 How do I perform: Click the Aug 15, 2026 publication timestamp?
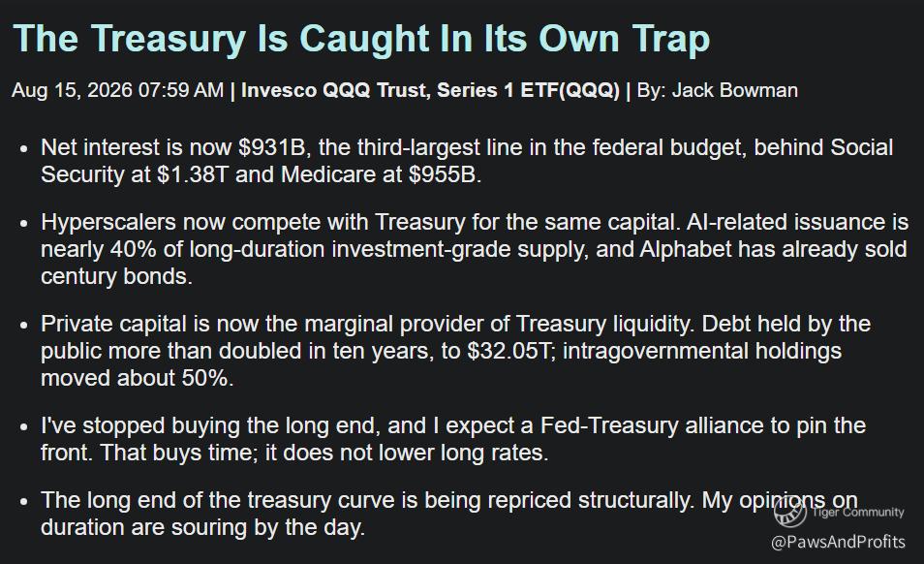click(118, 90)
